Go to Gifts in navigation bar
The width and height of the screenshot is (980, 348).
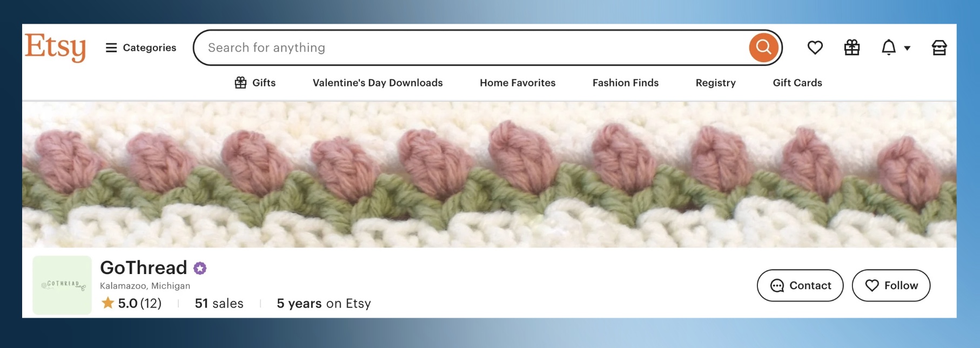255,83
